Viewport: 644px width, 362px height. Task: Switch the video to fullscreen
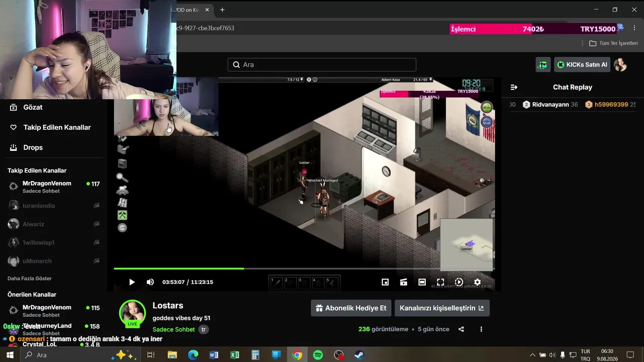click(440, 282)
